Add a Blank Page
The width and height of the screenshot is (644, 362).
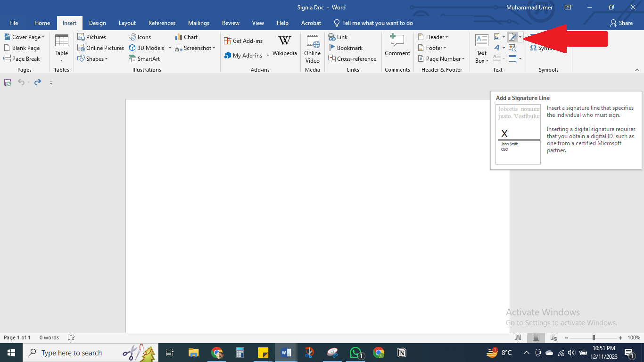pyautogui.click(x=22, y=48)
